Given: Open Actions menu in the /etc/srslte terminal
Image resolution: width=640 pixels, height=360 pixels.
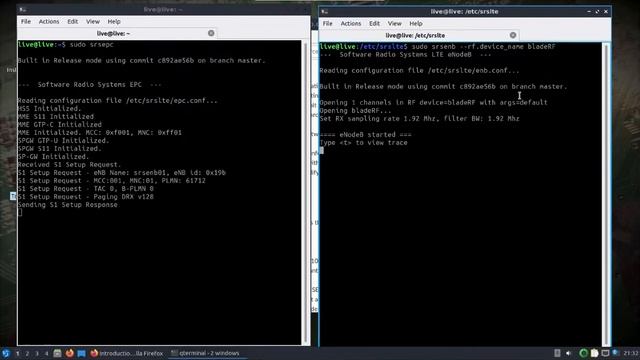Looking at the screenshot, I should tap(351, 24).
